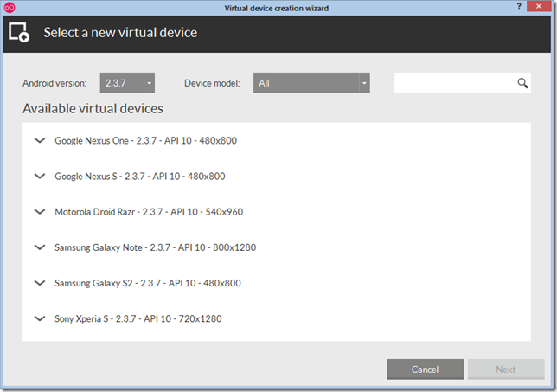Click the Available virtual devices heading

click(93, 108)
